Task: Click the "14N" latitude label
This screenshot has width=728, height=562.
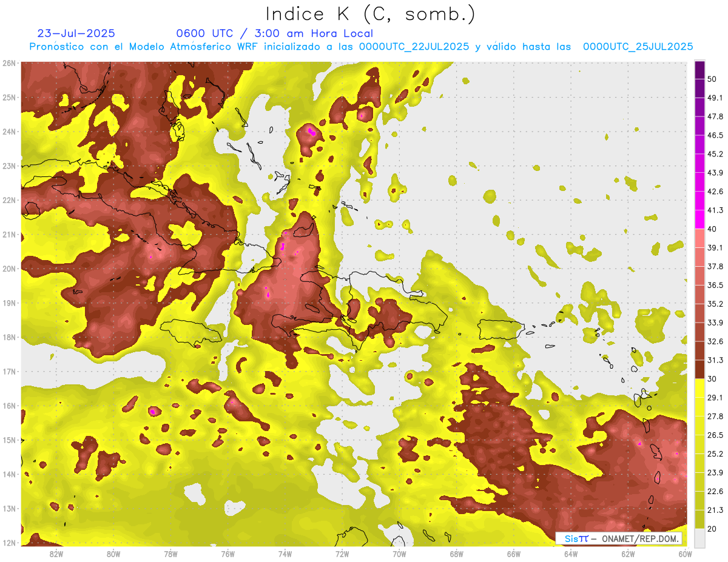Action: coord(9,474)
